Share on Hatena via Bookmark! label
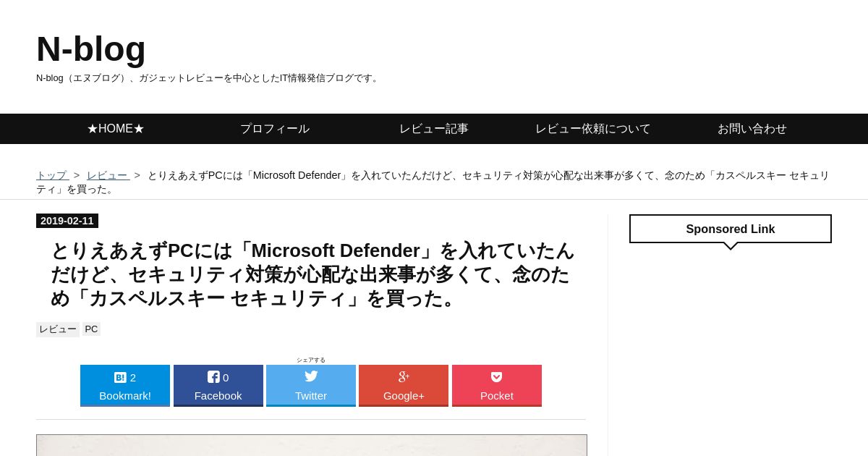 coord(125,396)
